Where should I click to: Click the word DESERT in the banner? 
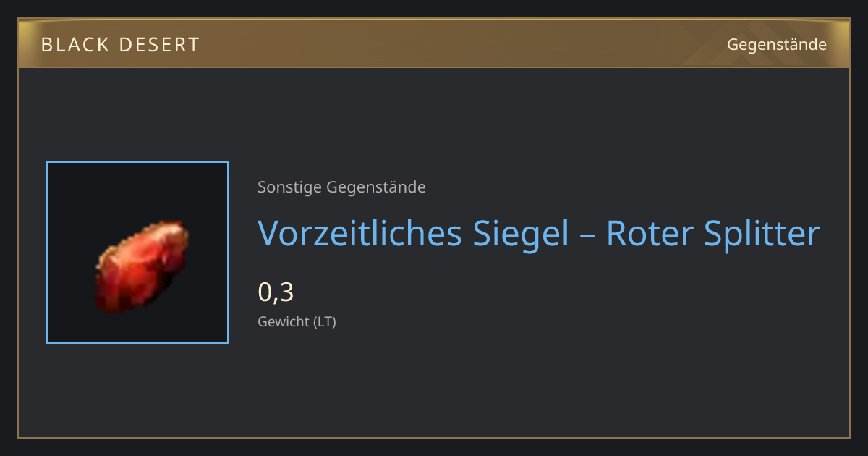click(153, 45)
